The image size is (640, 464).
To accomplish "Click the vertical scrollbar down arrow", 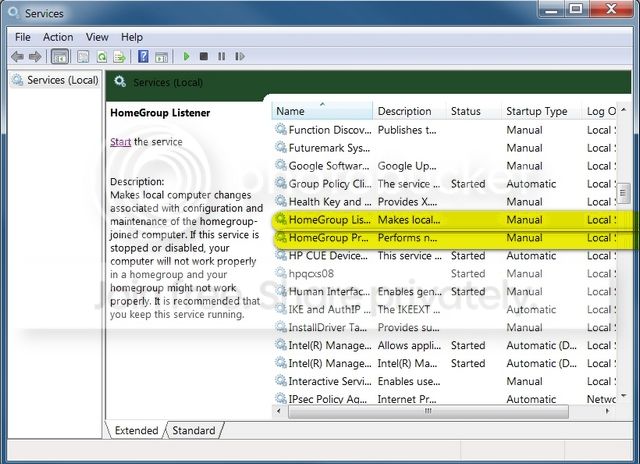I will click(x=623, y=396).
